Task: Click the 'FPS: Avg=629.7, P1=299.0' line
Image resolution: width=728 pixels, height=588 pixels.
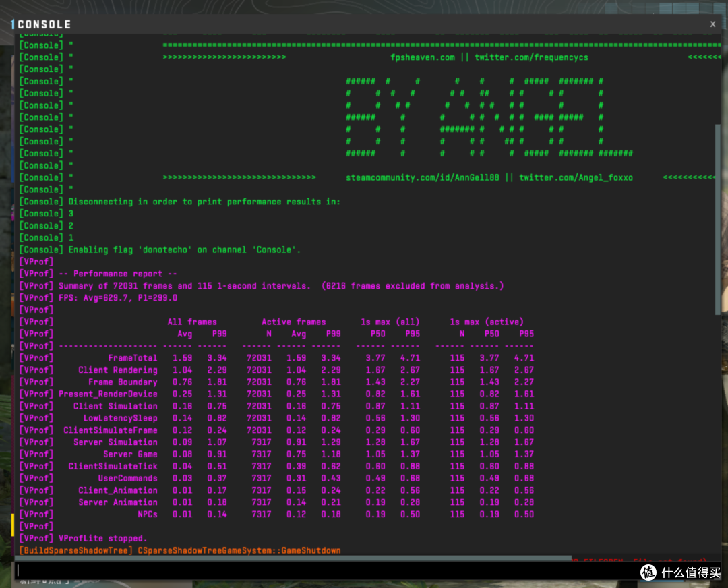Action: 118,298
